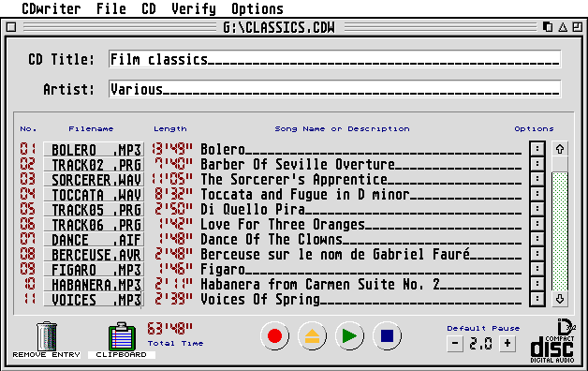Open options button for Voices Of Spring
The height and width of the screenshot is (371, 588).
tap(537, 299)
